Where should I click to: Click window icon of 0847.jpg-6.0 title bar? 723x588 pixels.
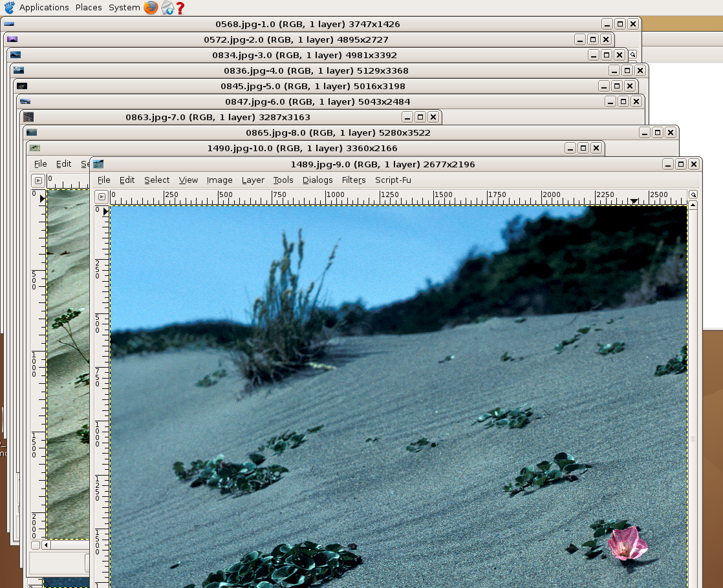(x=25, y=101)
